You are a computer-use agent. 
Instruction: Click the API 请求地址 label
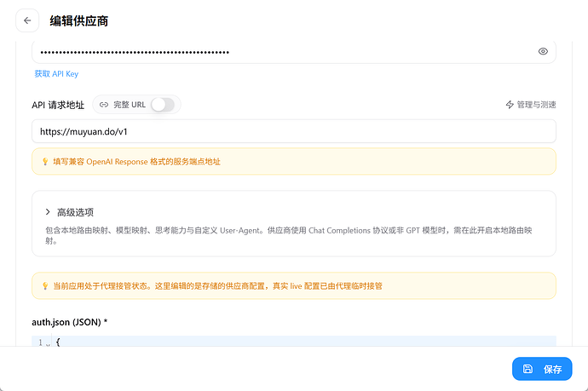tap(58, 105)
